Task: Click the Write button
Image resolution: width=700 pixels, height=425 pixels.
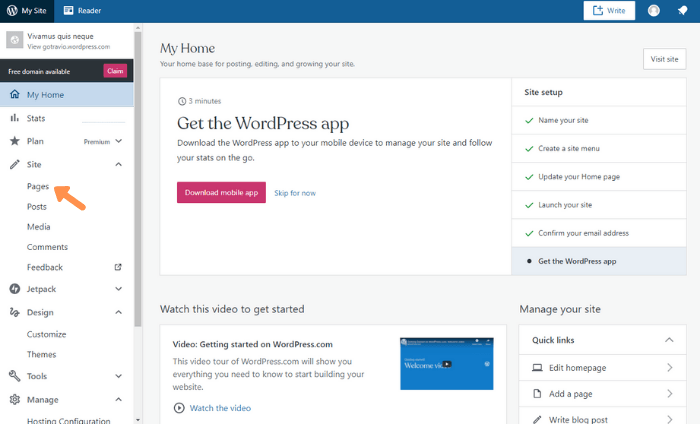Action: 609,10
